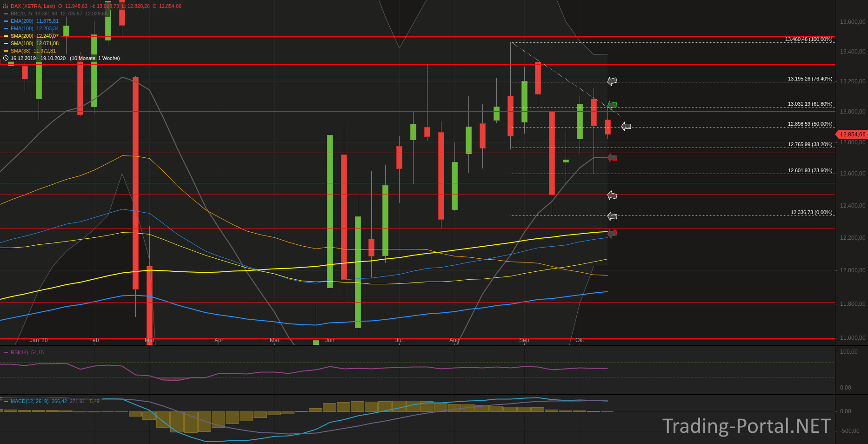
Task: Click the 13.200,00 price axis label
Action: (x=853, y=81)
